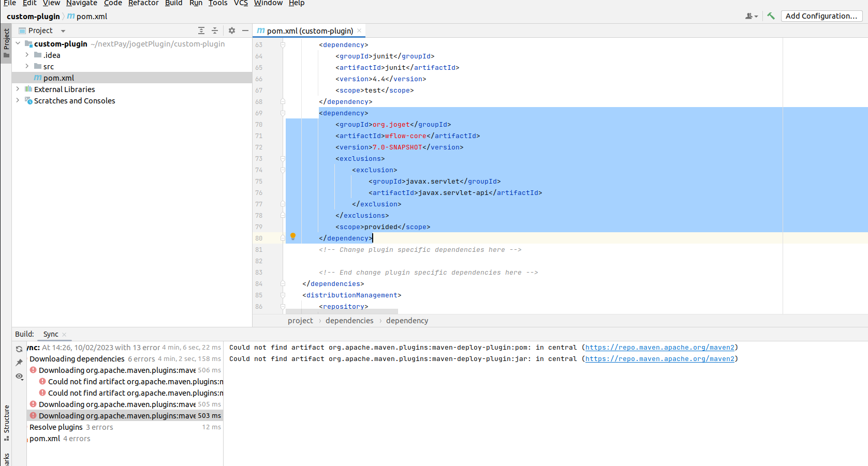Click the wflow-core artifactId text
868x466 pixels.
[x=405, y=136]
